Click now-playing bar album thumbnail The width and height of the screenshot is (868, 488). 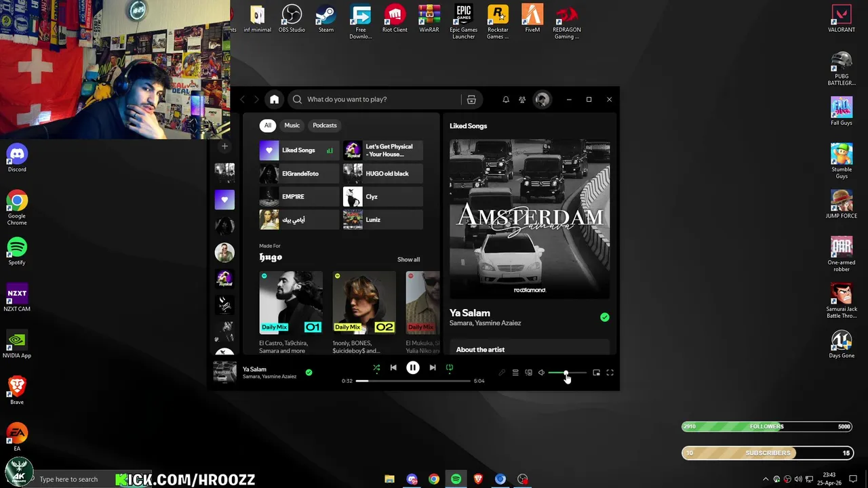pos(224,372)
